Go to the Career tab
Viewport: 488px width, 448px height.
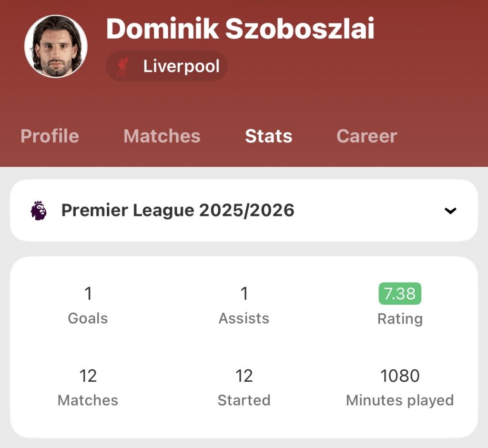point(366,136)
